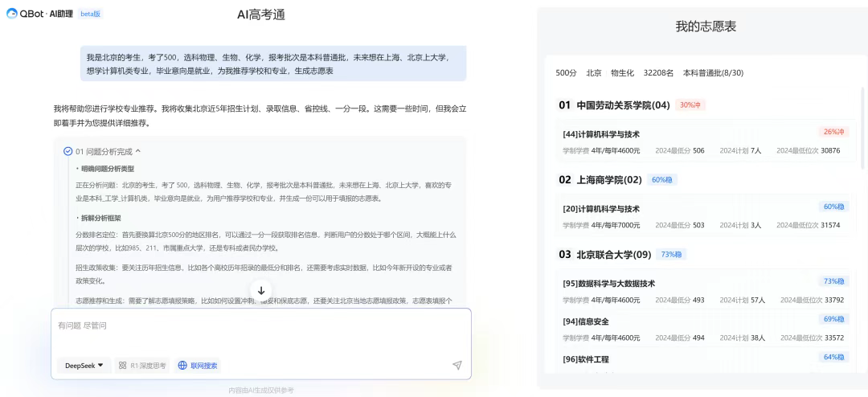Click 学制学费 4年/每年7000元 text
868x397 pixels.
pos(601,225)
